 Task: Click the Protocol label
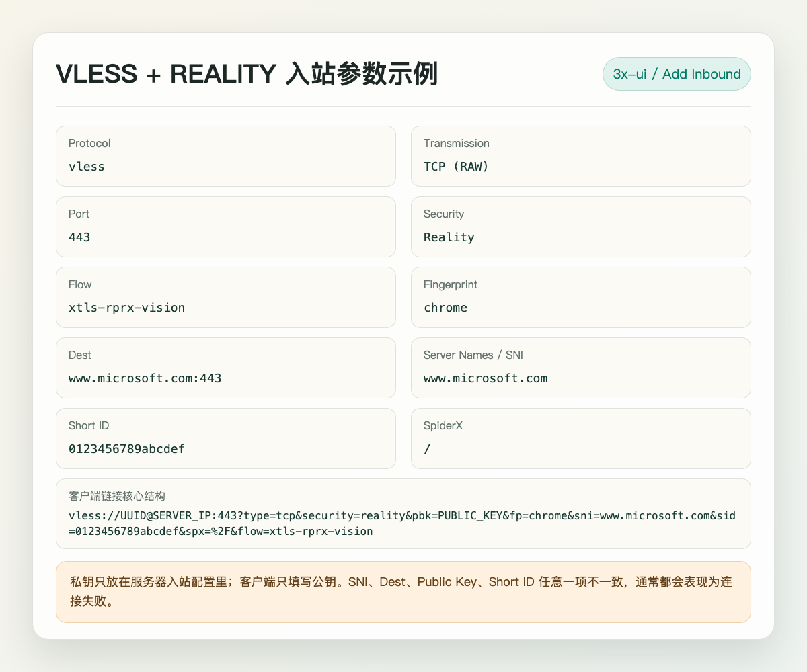tap(89, 143)
